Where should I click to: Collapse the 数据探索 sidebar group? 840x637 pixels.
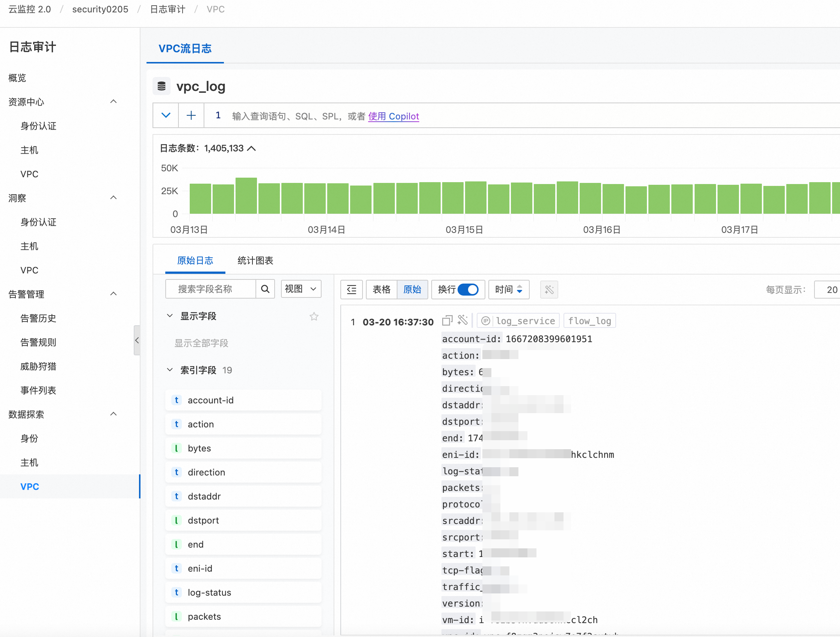point(113,414)
